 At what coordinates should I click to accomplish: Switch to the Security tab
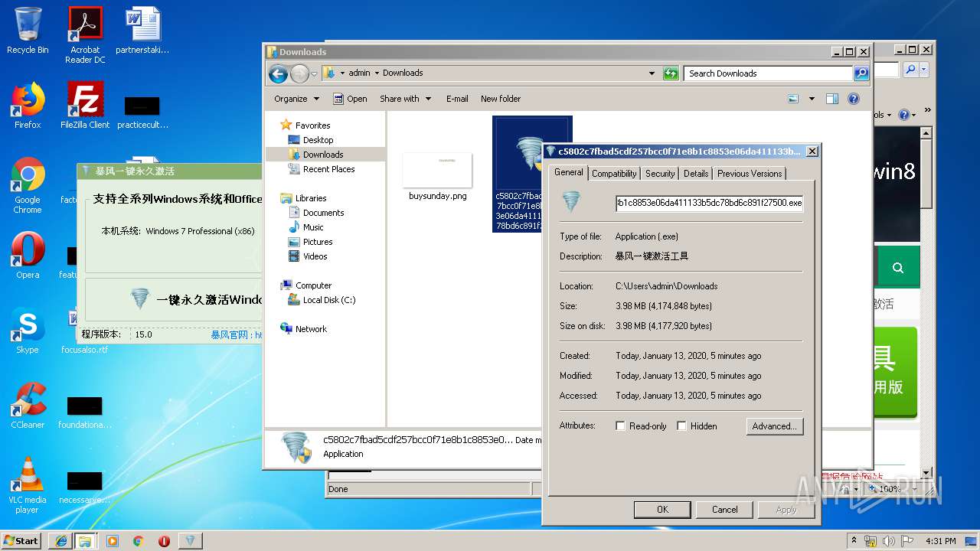(x=660, y=174)
